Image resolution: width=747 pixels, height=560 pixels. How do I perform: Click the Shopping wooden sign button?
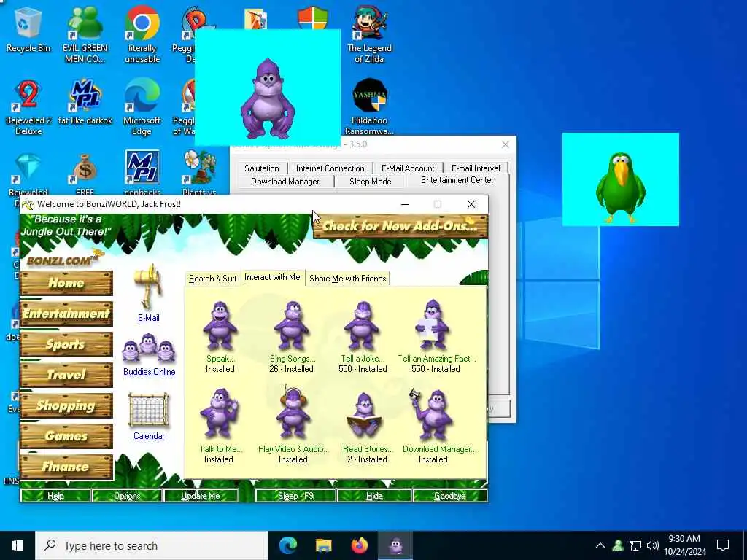[x=66, y=405]
